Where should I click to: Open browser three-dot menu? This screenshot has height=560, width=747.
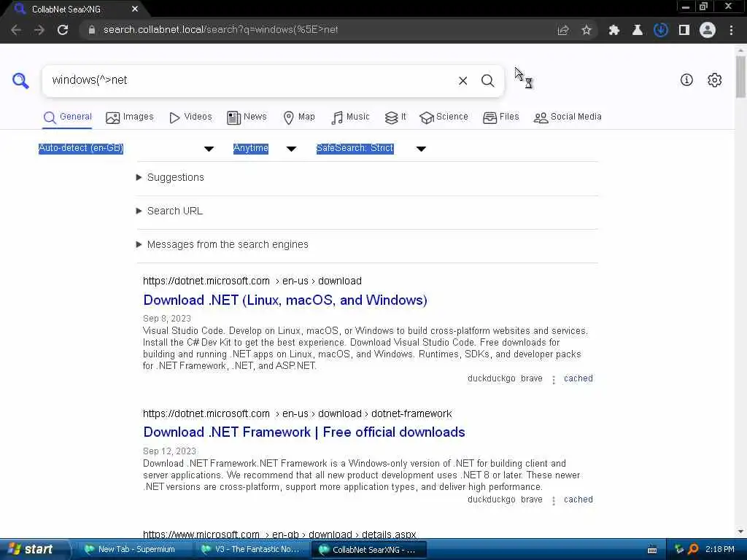click(731, 30)
